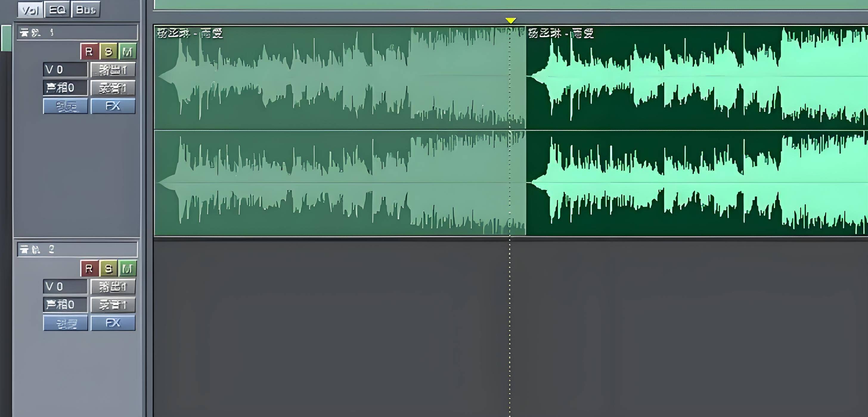Viewport: 868px width, 417px height.
Task: Mute track 2 with green M button
Action: click(x=128, y=268)
